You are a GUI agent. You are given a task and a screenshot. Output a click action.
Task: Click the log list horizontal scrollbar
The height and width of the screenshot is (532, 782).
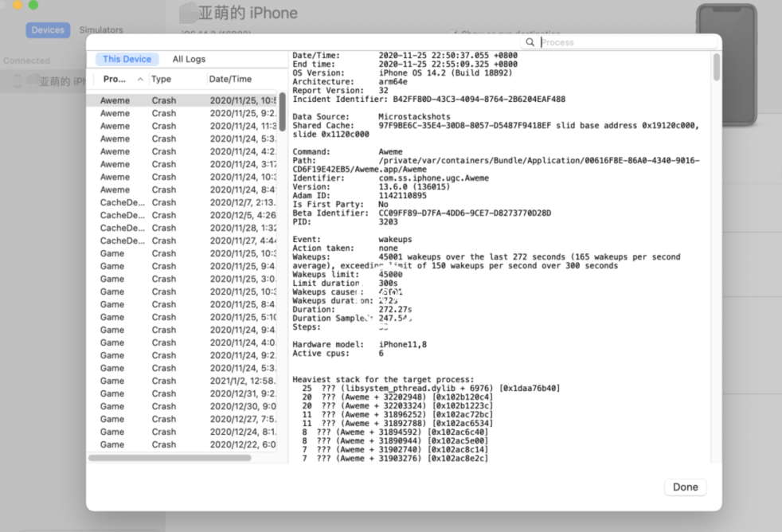tap(170, 458)
